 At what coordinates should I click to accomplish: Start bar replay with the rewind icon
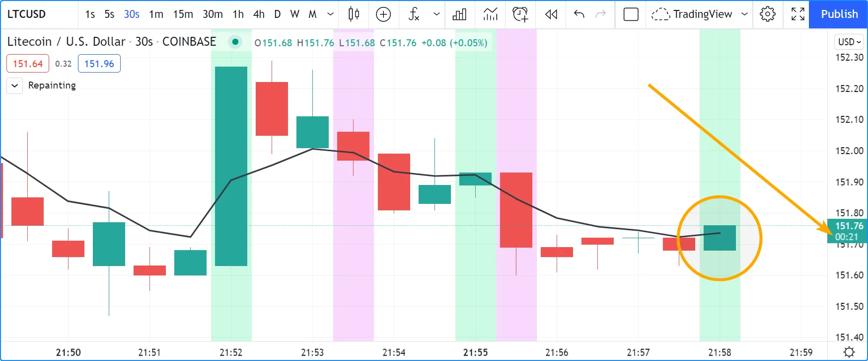click(x=551, y=14)
